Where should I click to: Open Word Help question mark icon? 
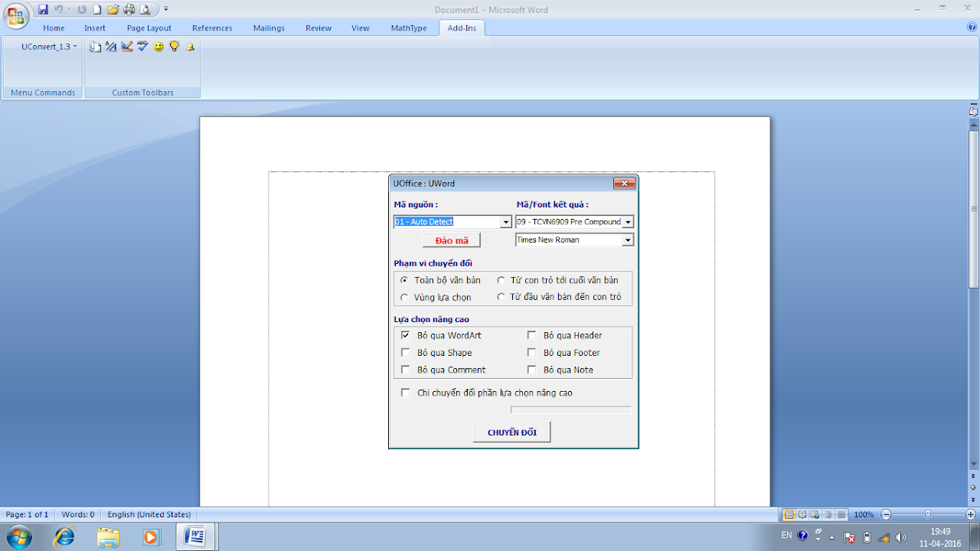pyautogui.click(x=972, y=27)
